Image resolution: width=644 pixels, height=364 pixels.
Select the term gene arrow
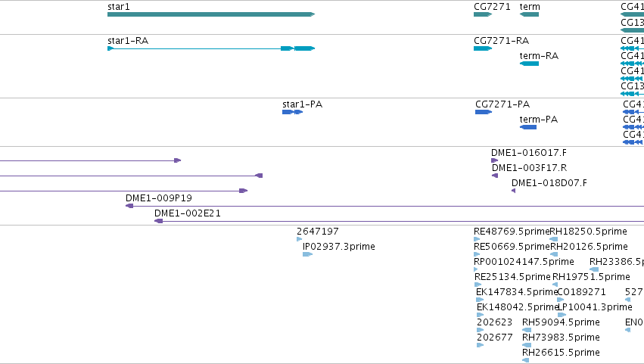529,14
